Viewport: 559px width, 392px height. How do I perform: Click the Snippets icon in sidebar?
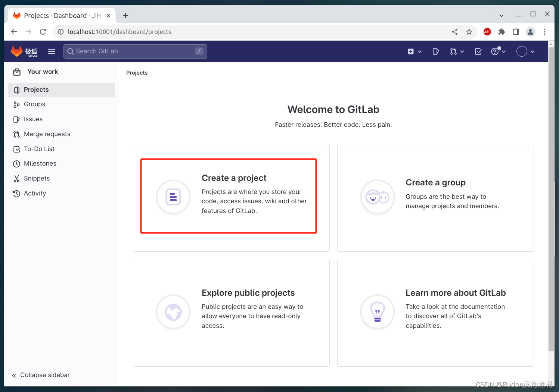tap(17, 178)
